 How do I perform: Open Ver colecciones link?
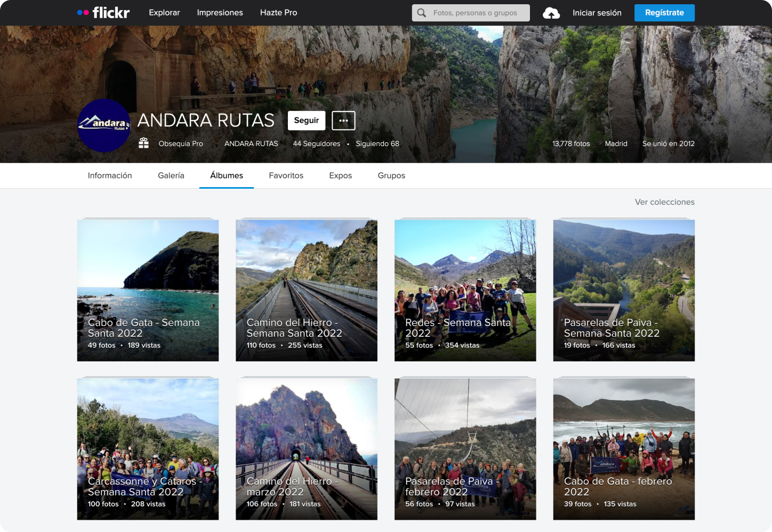[664, 202]
